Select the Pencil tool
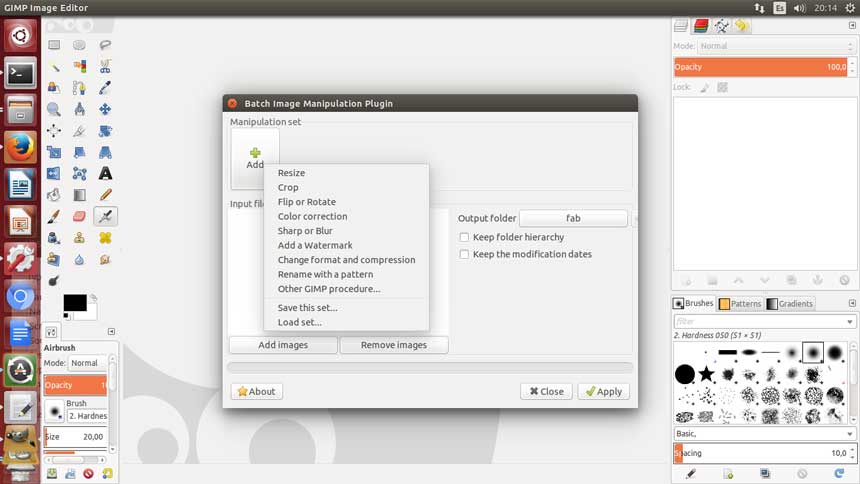Screen dimensions: 860x484 pyautogui.click(x=105, y=195)
